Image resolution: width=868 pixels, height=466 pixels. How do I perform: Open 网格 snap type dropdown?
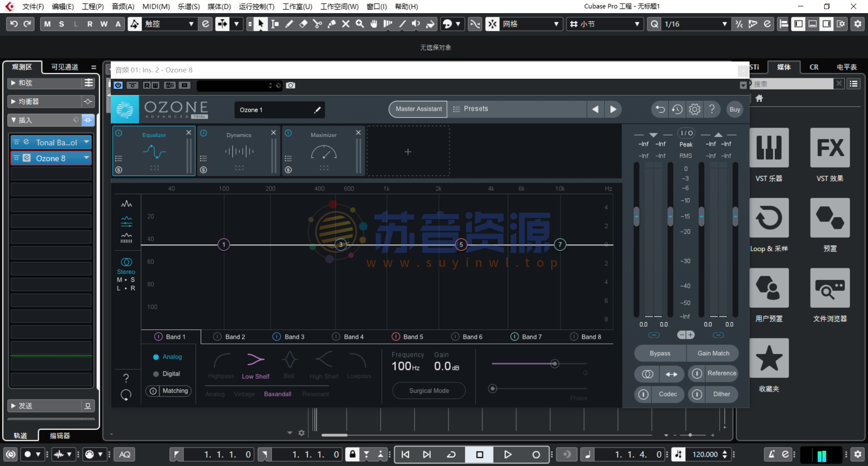tap(530, 24)
